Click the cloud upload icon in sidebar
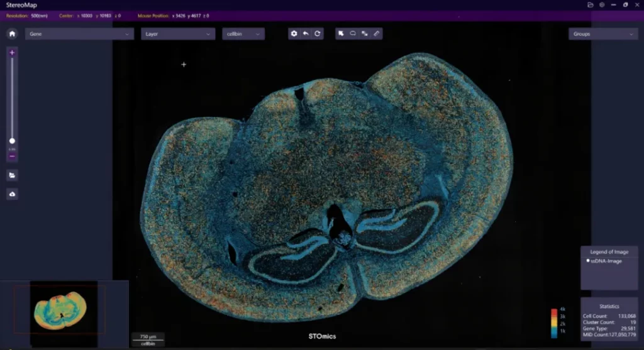Image resolution: width=644 pixels, height=350 pixels. (12, 194)
